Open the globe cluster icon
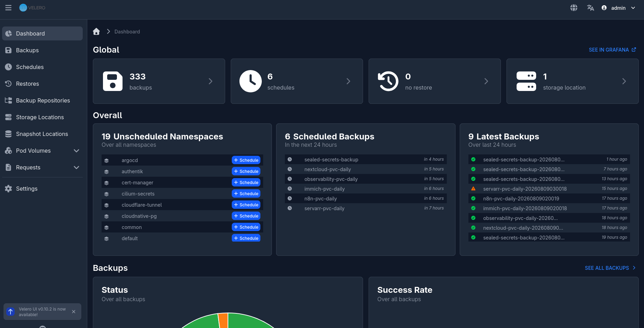The image size is (644, 328). point(574,8)
